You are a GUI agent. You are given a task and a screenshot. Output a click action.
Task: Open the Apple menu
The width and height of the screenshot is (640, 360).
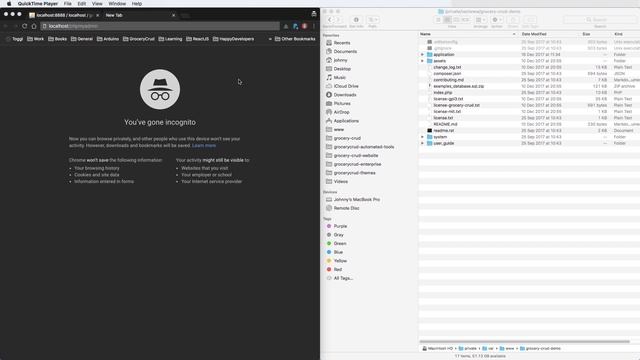(9, 4)
